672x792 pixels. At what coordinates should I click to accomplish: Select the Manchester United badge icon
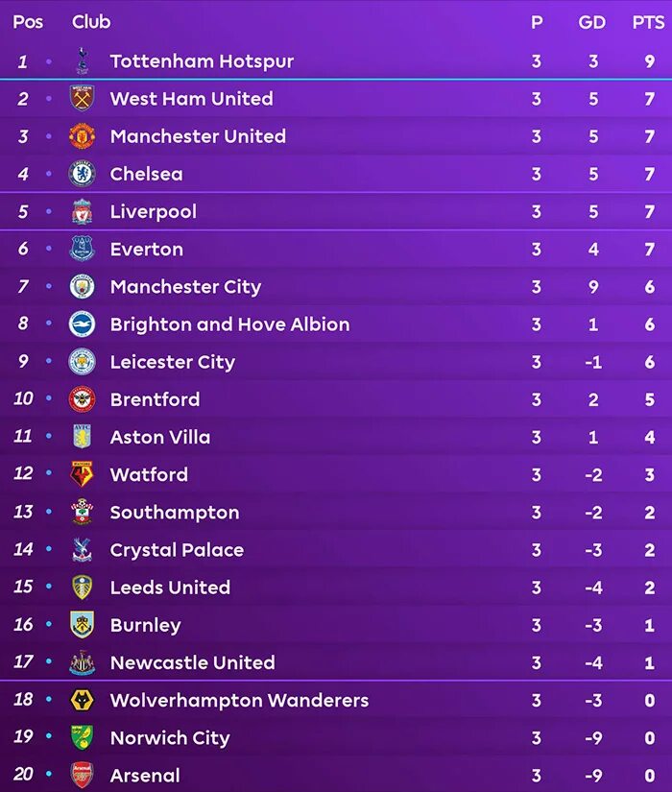click(x=82, y=136)
